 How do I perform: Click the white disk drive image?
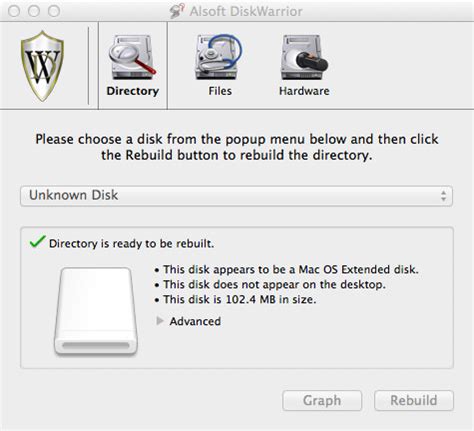(x=96, y=311)
